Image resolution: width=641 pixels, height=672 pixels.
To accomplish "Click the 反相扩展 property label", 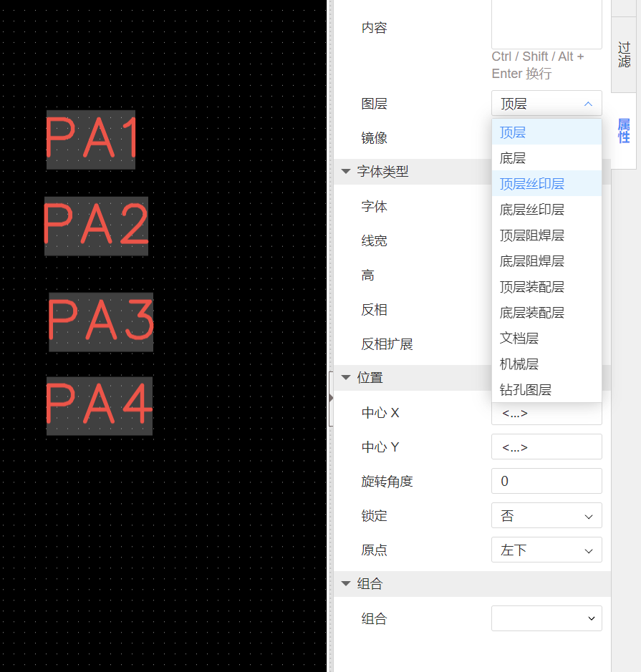I will click(x=387, y=344).
